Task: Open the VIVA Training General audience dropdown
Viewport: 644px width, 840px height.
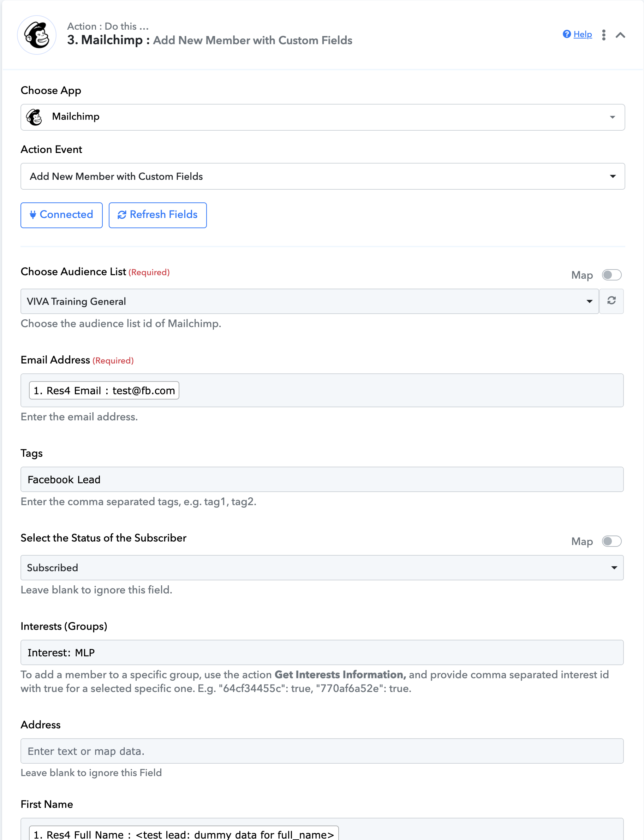Action: [309, 301]
